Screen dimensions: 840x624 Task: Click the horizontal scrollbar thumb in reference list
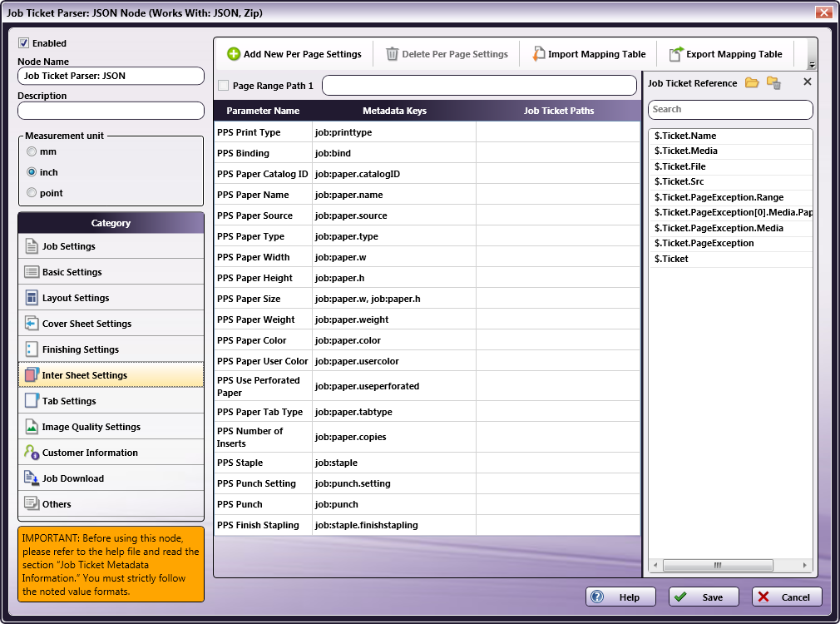718,565
